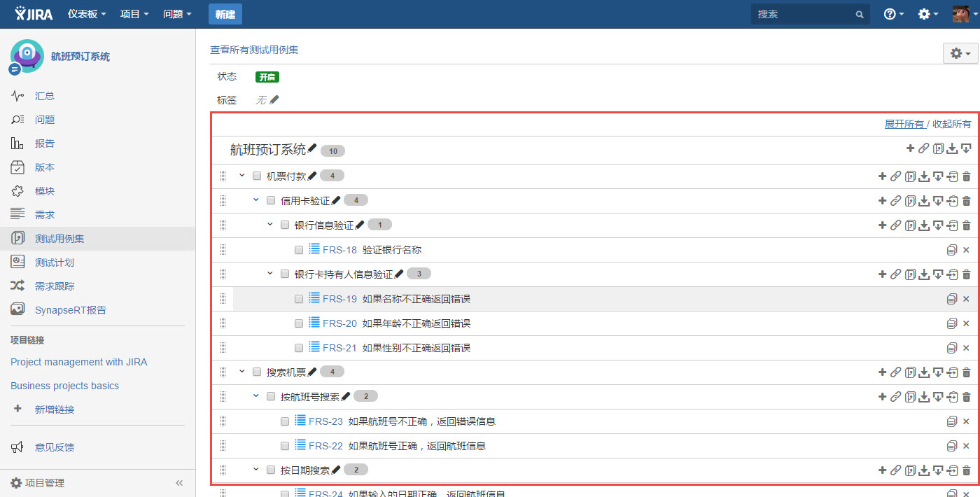Collapse the 信用卡验证 suite chevron
The width and height of the screenshot is (980, 497).
256,200
